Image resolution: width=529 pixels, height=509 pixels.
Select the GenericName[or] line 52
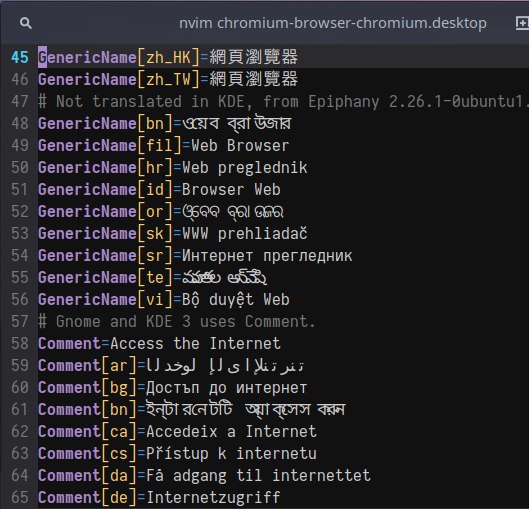(x=161, y=211)
